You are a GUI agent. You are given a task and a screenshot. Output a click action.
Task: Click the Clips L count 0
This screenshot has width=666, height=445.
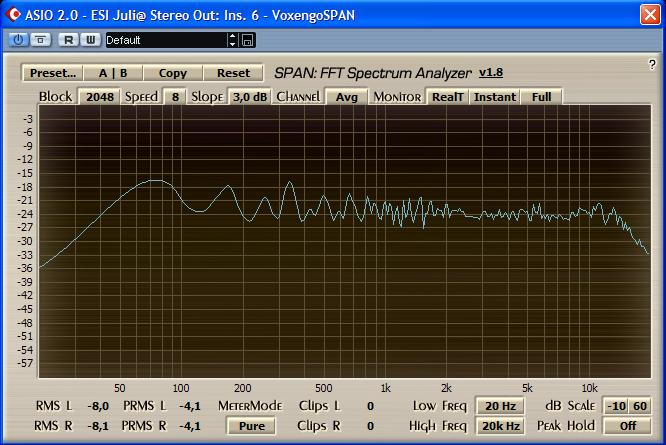click(x=370, y=406)
